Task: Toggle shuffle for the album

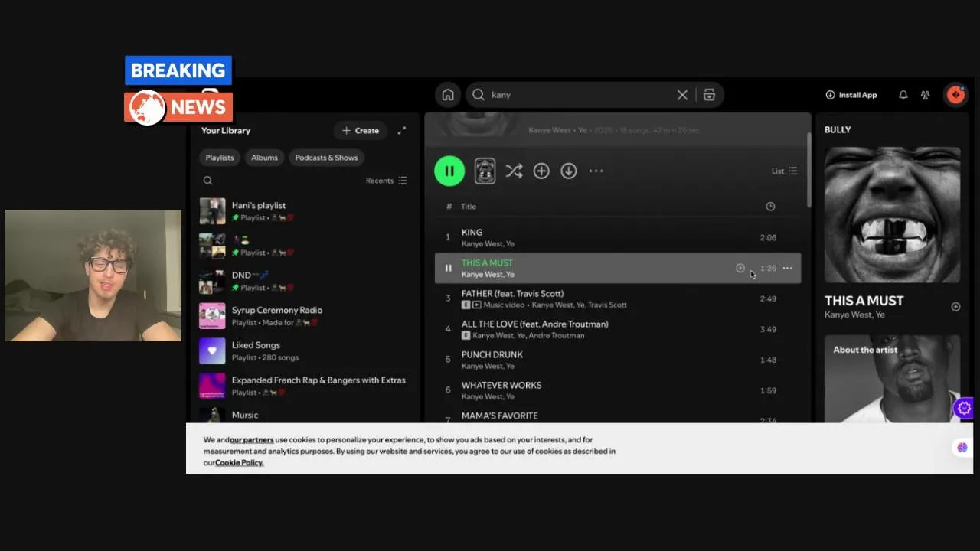Action: point(514,171)
